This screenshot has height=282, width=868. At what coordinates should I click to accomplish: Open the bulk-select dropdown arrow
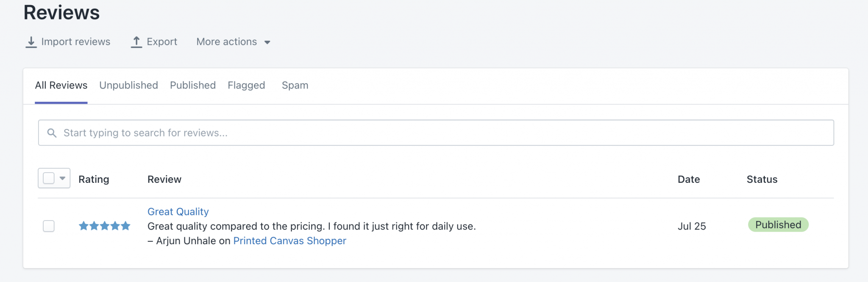tap(62, 178)
